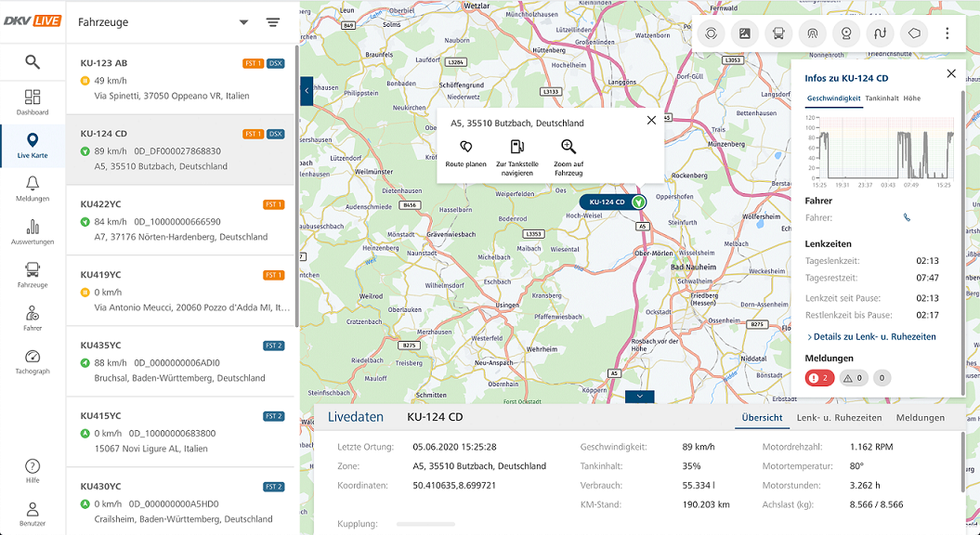
Task: Toggle the bus/vehicle layer on map
Action: point(778,33)
